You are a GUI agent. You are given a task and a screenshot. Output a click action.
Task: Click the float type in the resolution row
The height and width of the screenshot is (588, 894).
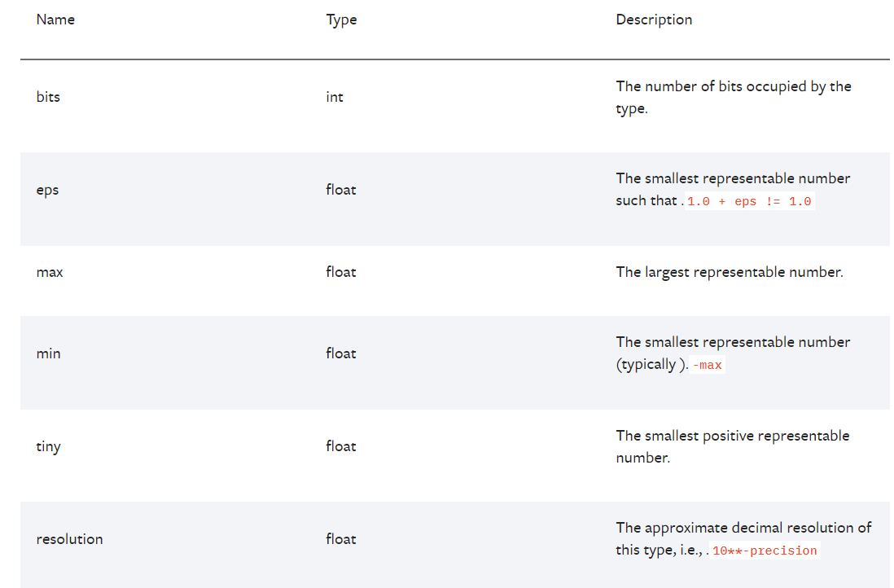[x=341, y=539]
